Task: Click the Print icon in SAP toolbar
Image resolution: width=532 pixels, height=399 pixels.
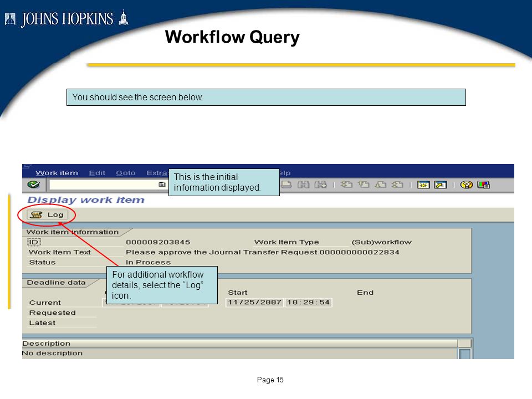Action: 287,185
